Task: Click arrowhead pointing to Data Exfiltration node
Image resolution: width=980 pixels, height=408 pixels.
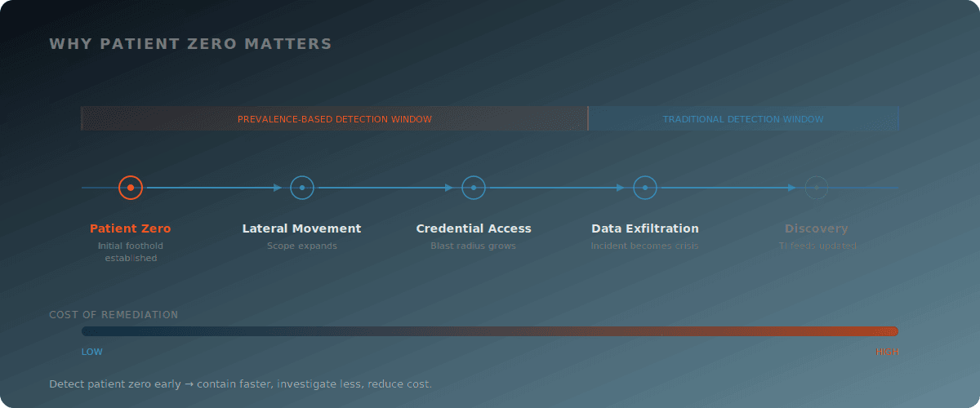Action: click(621, 188)
